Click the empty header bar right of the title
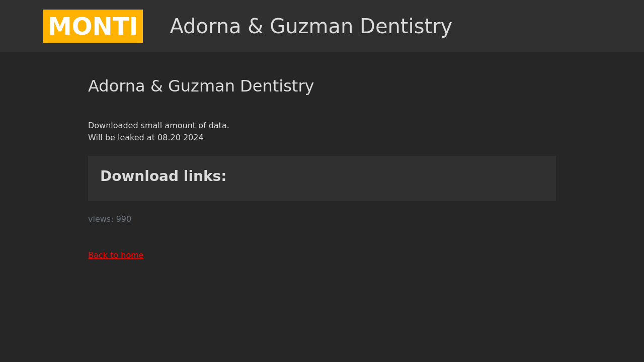The height and width of the screenshot is (362, 644). coord(543,26)
